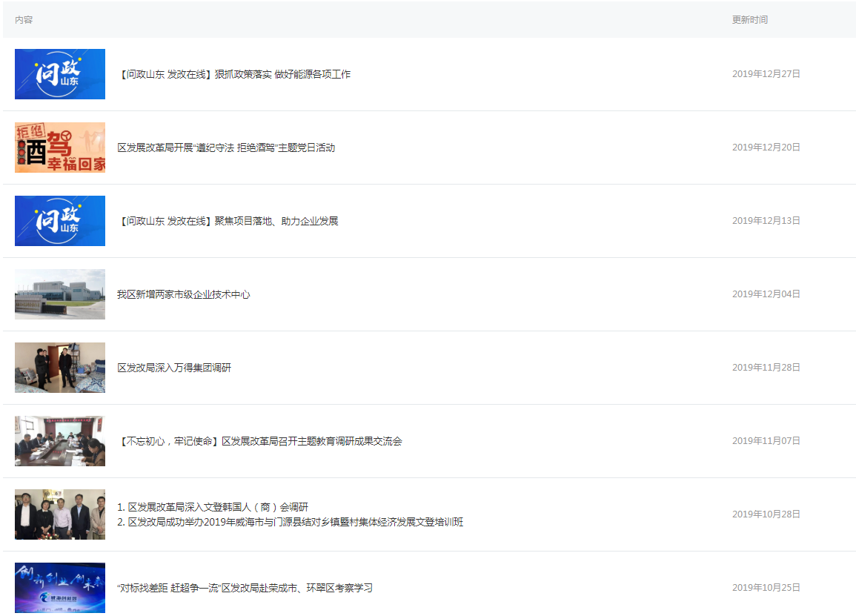Click the 更新时间 column header
856x616 pixels.
pyautogui.click(x=749, y=20)
